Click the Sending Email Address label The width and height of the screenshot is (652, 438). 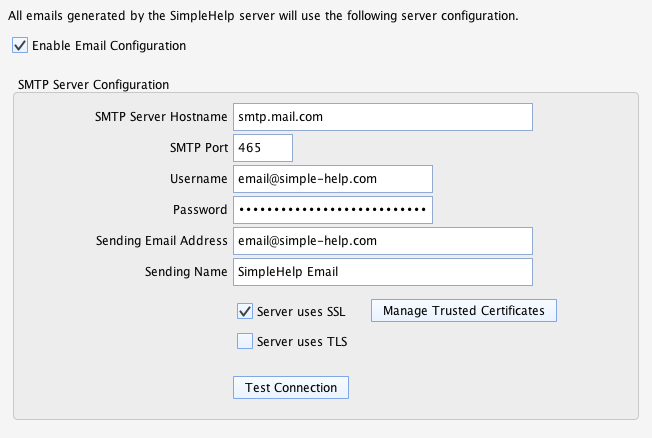162,241
